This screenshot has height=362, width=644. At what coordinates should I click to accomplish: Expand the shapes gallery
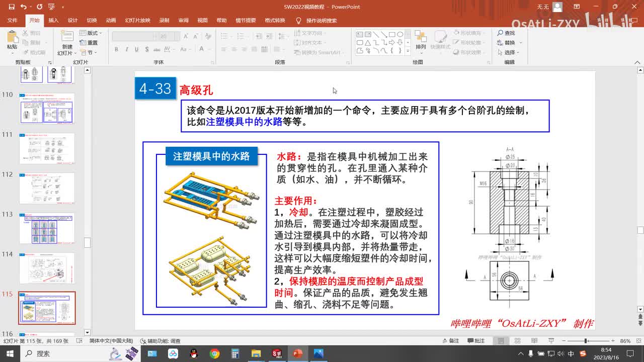click(x=409, y=51)
